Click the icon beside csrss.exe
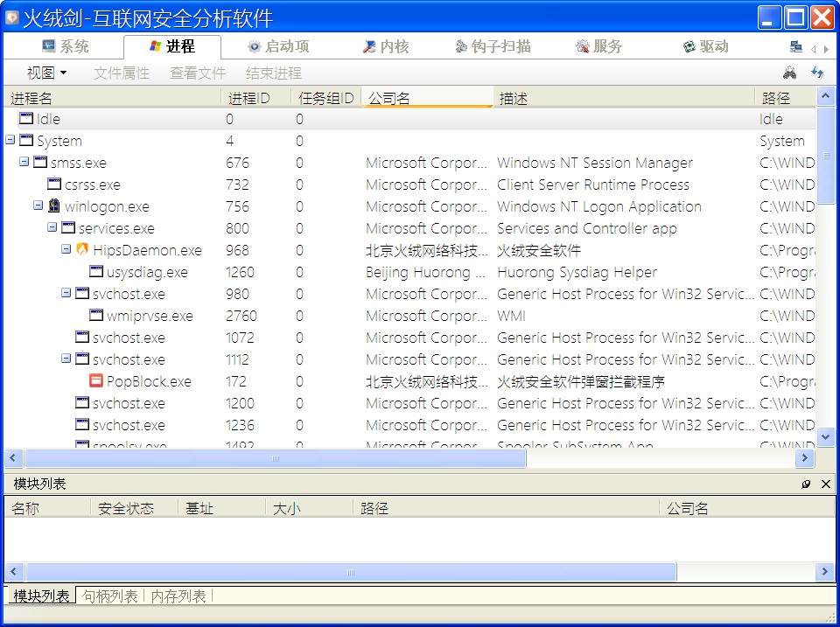 (54, 184)
